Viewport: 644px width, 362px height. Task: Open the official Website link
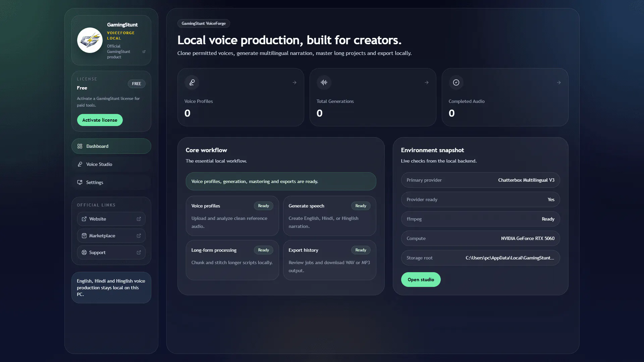111,219
